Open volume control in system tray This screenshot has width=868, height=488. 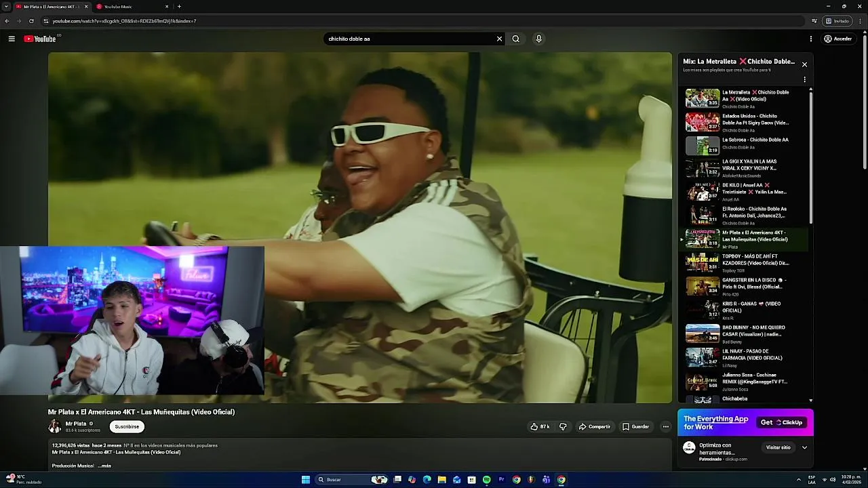click(833, 479)
